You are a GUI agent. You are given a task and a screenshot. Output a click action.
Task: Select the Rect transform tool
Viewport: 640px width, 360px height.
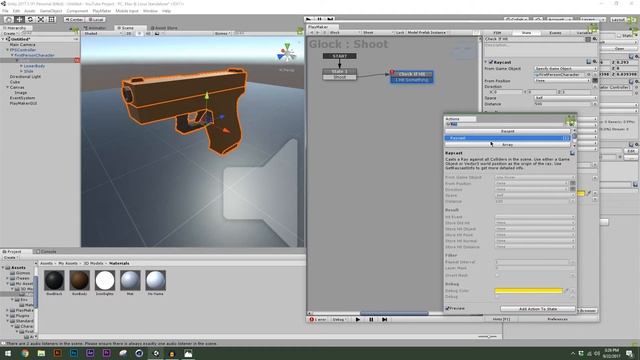(52, 19)
